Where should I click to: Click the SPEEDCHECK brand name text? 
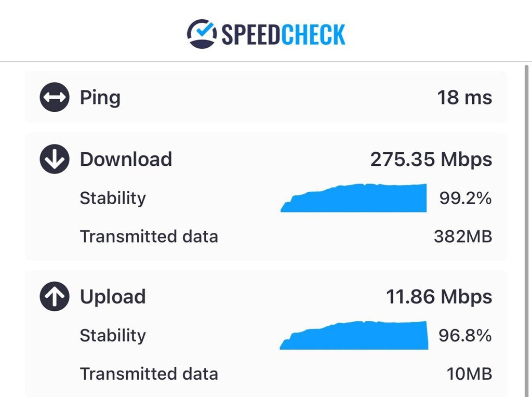coord(283,35)
